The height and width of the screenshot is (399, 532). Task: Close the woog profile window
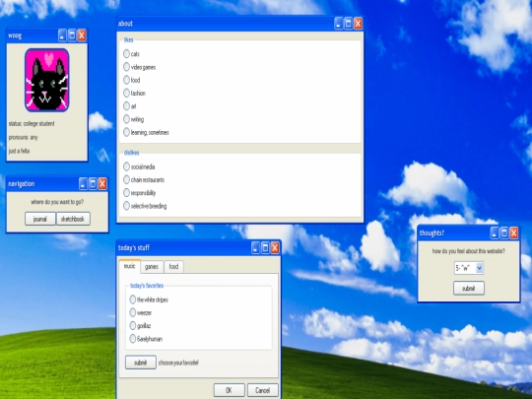tap(82, 35)
